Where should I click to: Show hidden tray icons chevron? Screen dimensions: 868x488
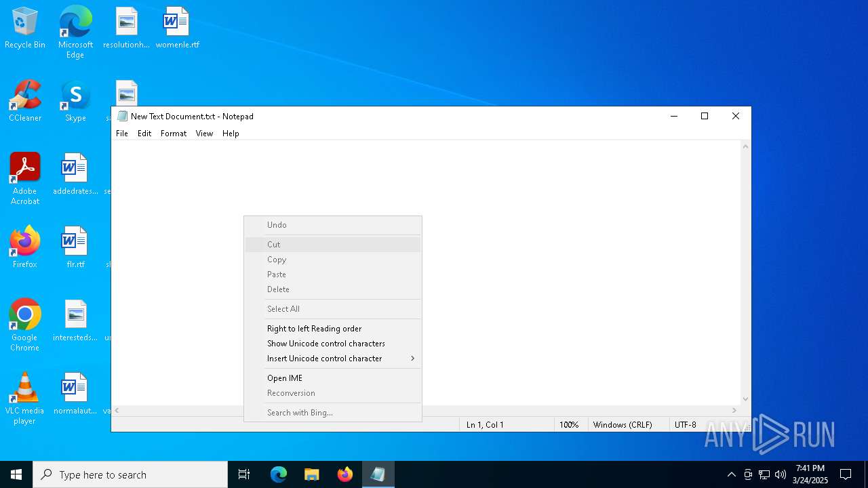[731, 474]
